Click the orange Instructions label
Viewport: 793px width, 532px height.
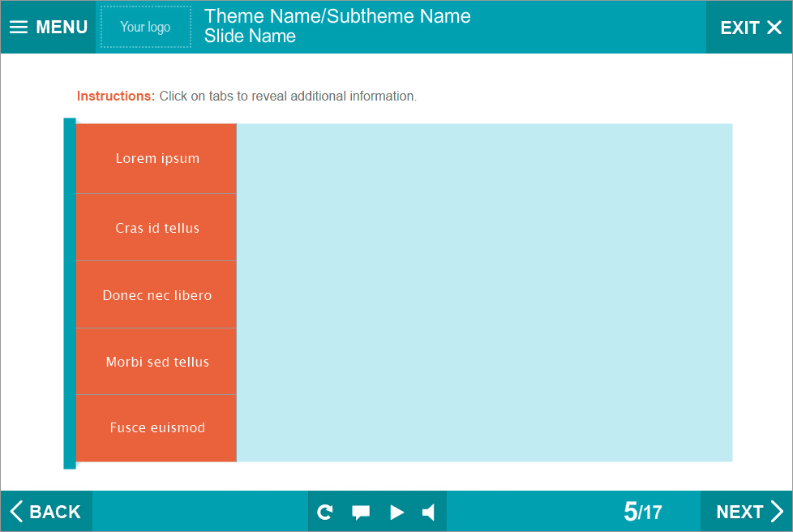116,96
